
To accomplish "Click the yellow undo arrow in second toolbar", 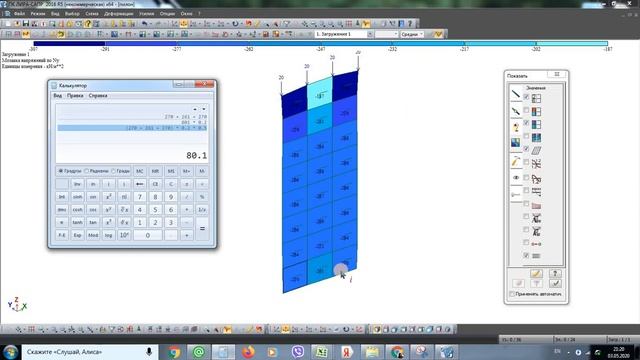I will (61, 34).
